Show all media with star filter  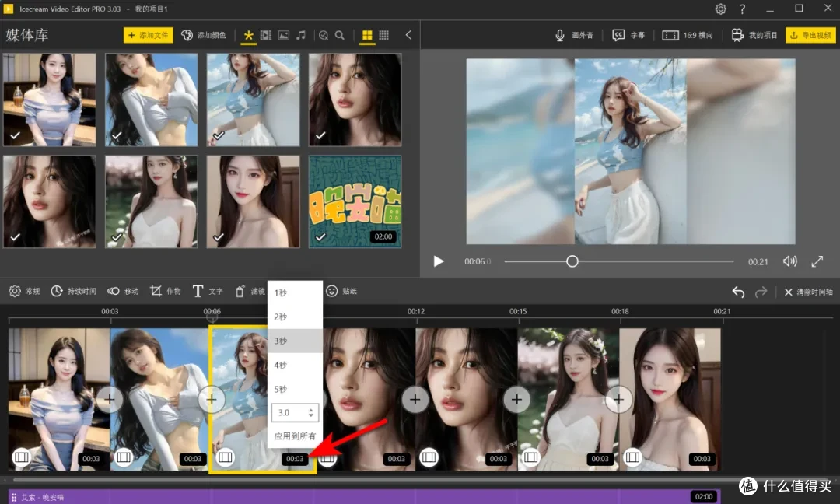248,35
